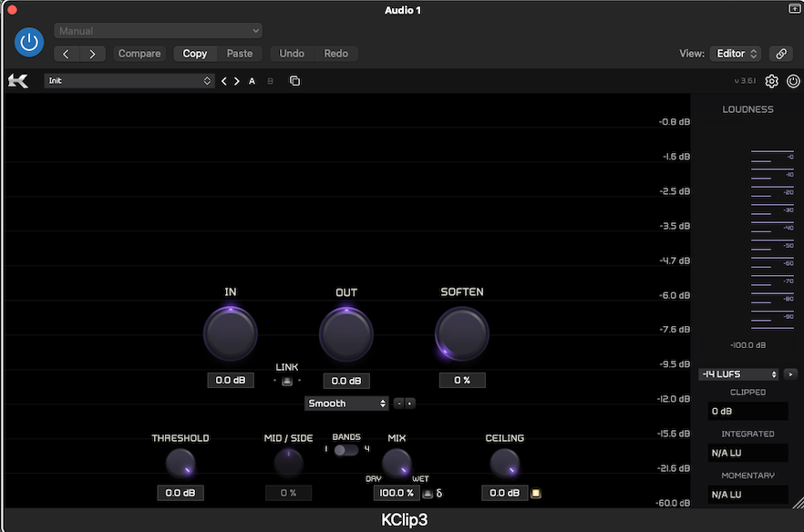The image size is (804, 532).
Task: Toggle the KClip bypass power icon
Action: [x=793, y=81]
